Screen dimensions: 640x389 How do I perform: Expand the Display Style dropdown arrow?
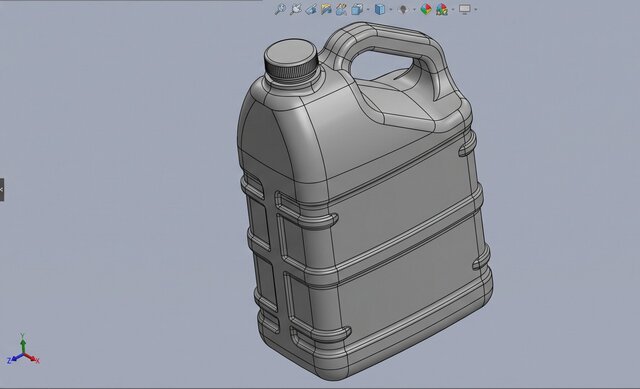[391, 9]
